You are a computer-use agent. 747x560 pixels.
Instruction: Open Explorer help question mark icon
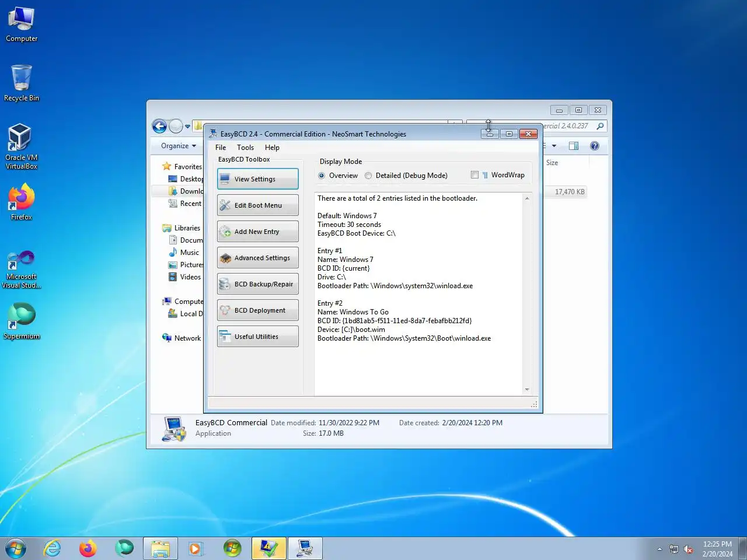[595, 146]
